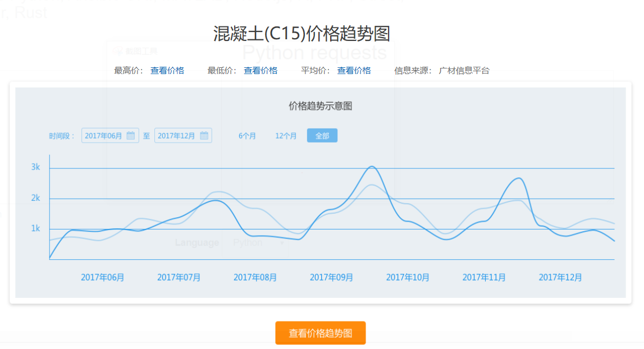Open 查看价格 for 最高价
The image size is (644, 349).
(167, 70)
